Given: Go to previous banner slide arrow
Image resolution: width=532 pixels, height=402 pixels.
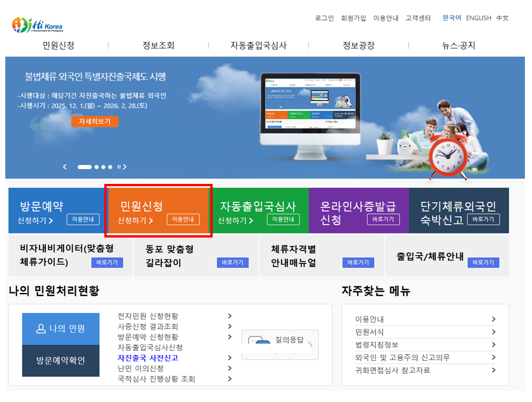Looking at the screenshot, I should pos(65,167).
